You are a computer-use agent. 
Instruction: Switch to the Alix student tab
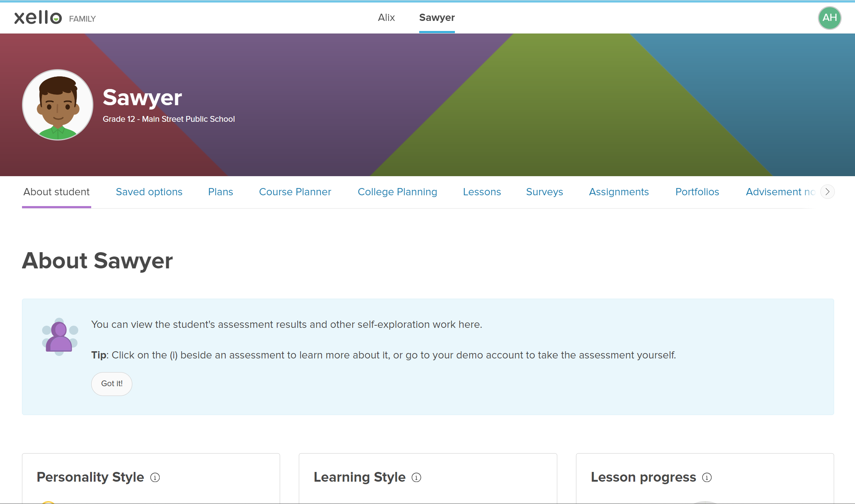pyautogui.click(x=386, y=17)
